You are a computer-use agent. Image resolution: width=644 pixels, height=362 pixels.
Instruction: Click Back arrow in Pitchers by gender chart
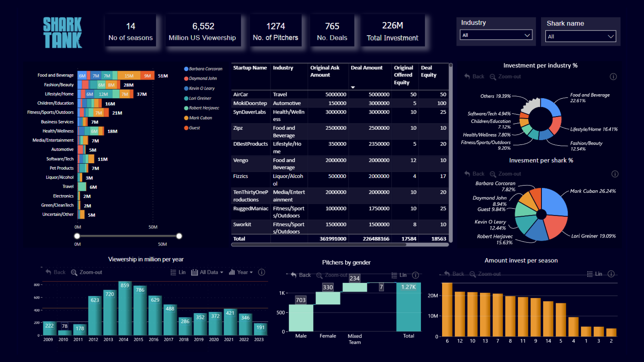coord(294,275)
